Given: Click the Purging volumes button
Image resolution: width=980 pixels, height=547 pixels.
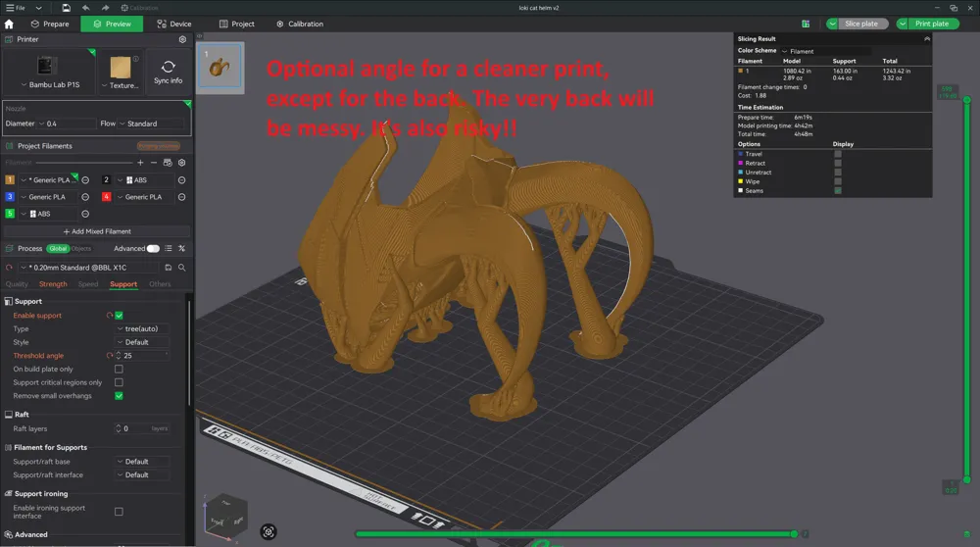Looking at the screenshot, I should [159, 146].
